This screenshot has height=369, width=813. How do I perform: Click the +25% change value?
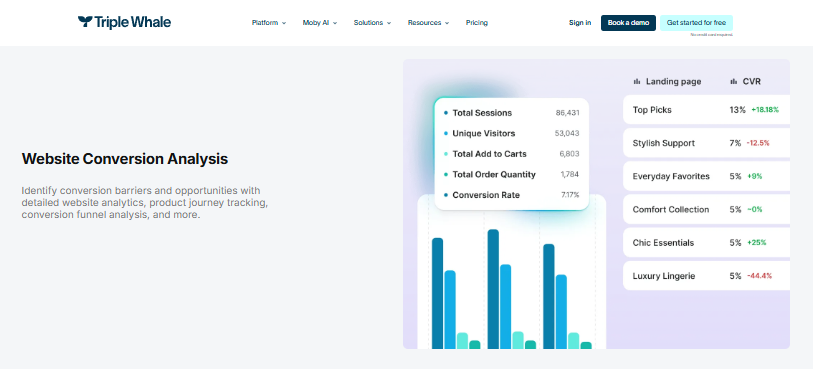[x=756, y=243]
